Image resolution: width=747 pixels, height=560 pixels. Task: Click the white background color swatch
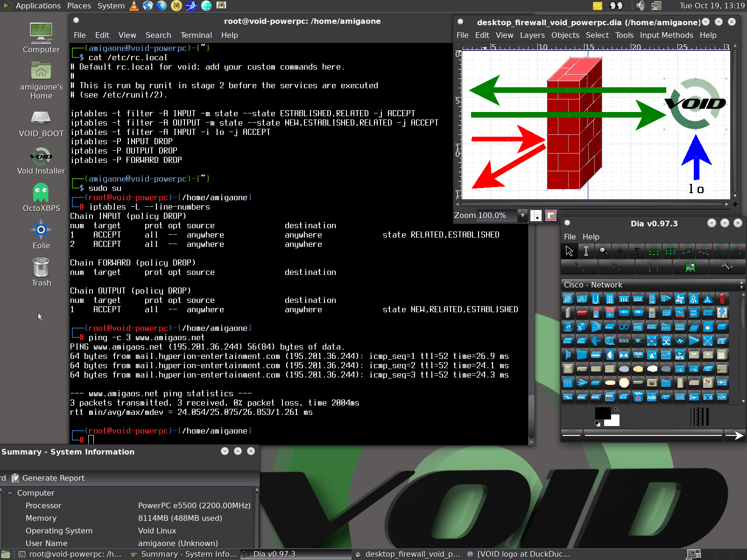tap(614, 422)
